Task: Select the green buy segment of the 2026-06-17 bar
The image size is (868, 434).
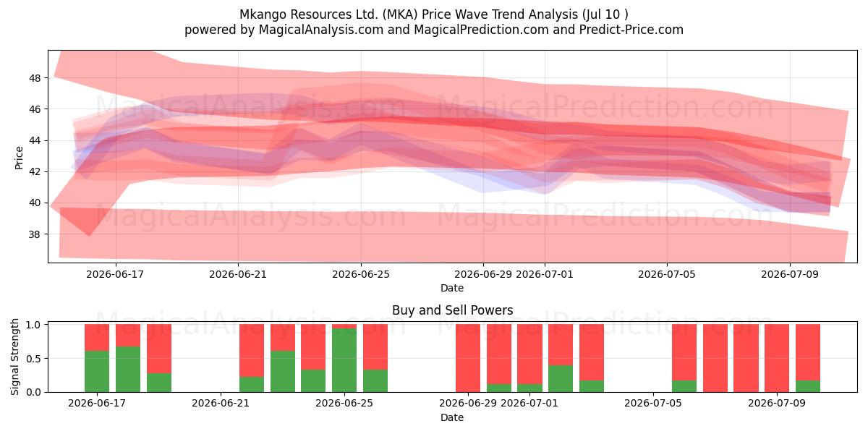Action: (97, 372)
